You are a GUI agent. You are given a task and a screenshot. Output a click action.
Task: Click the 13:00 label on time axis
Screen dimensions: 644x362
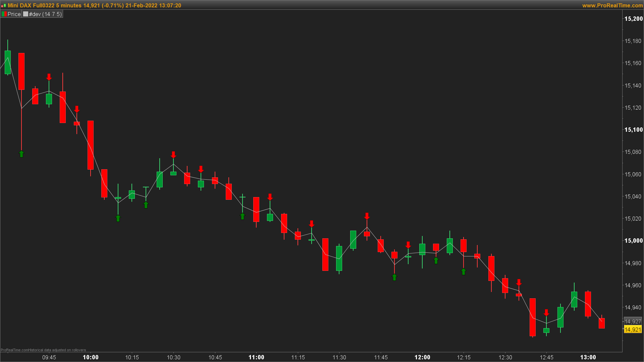click(x=588, y=357)
